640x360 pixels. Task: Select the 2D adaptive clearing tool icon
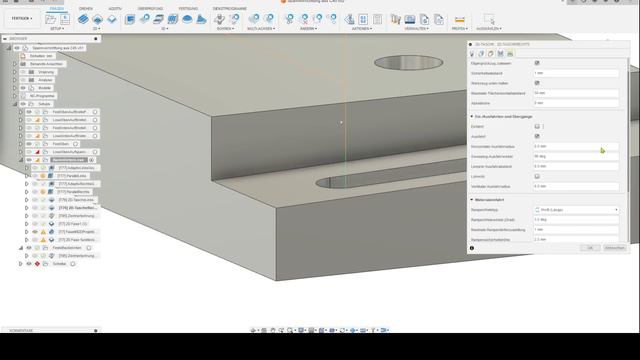pos(83,19)
